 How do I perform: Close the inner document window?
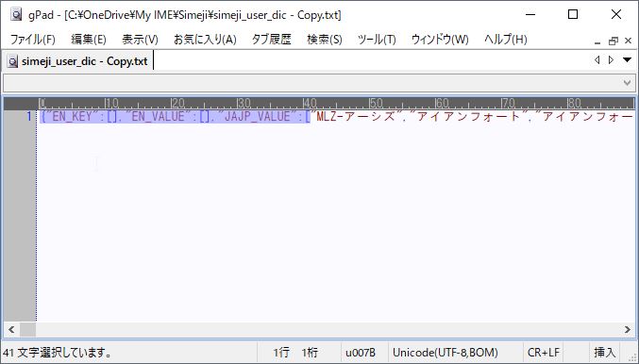coord(628,41)
